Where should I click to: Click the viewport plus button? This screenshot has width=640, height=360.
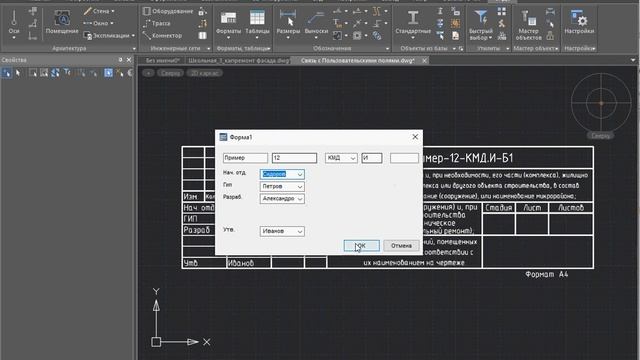[x=148, y=73]
